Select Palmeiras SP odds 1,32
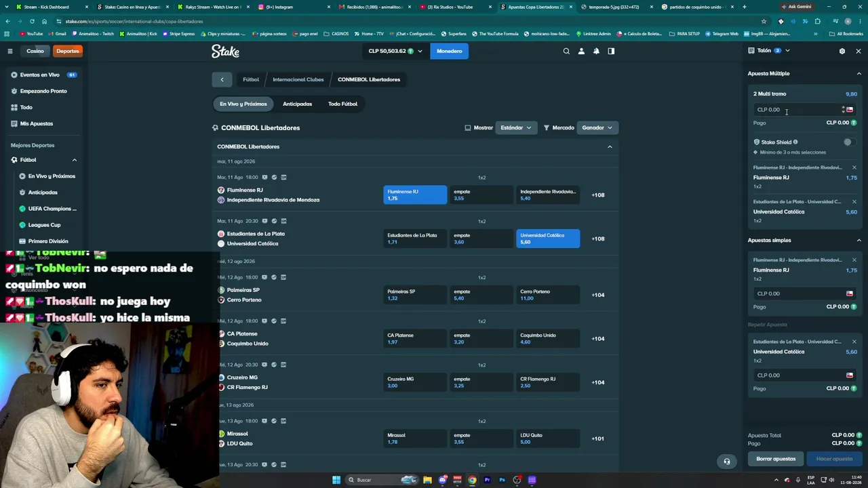Viewport: 868px width, 488px height. click(x=415, y=295)
